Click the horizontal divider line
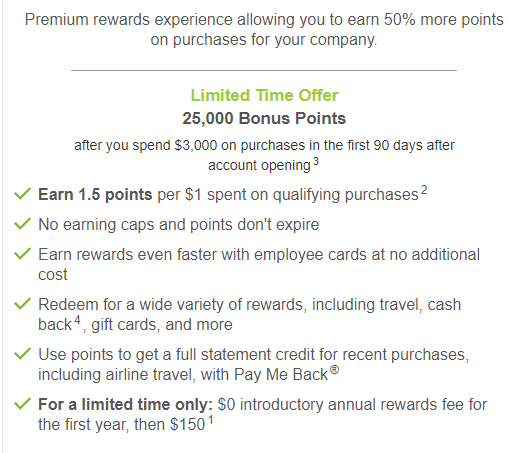The image size is (509, 453). pos(264,70)
